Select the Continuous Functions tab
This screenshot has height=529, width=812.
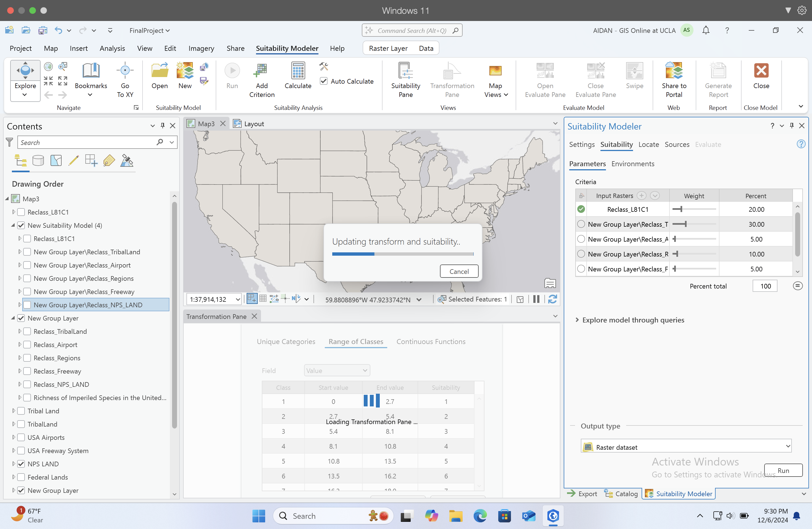click(x=431, y=342)
